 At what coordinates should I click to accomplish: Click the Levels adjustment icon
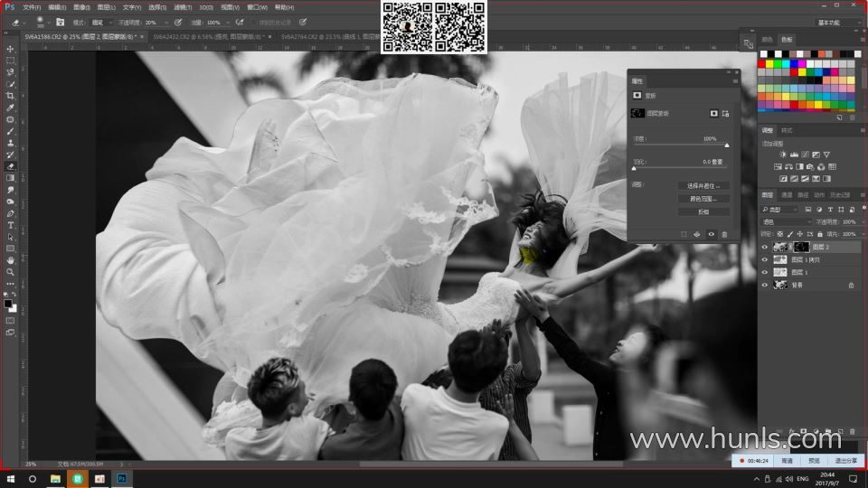point(794,155)
